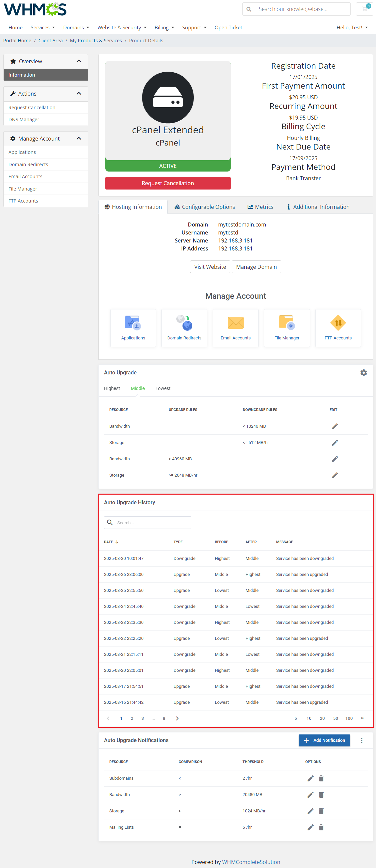Open the FTP Accounts tile icon
376x868 pixels.
(x=338, y=323)
